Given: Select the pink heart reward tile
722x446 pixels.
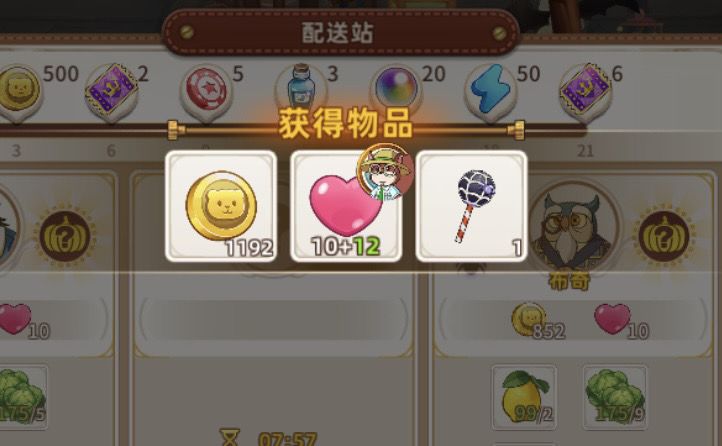Looking at the screenshot, I should 346,206.
